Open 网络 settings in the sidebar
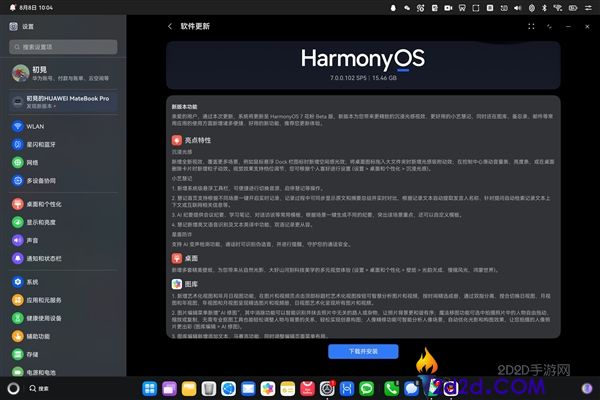The image size is (600, 400). (63, 163)
